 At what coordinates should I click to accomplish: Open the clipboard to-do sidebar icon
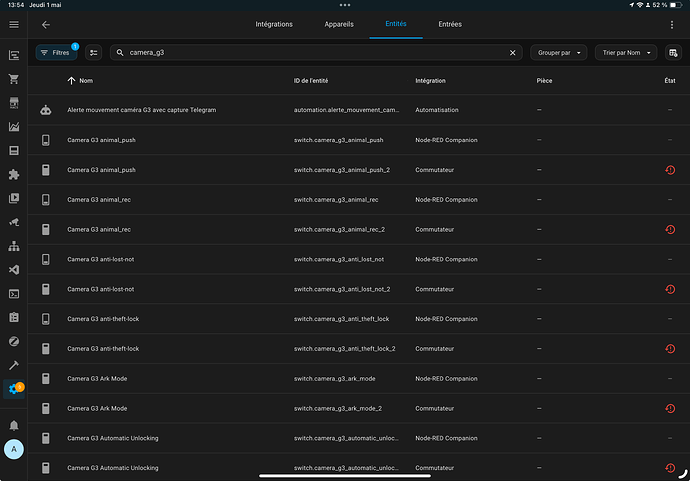(14, 317)
